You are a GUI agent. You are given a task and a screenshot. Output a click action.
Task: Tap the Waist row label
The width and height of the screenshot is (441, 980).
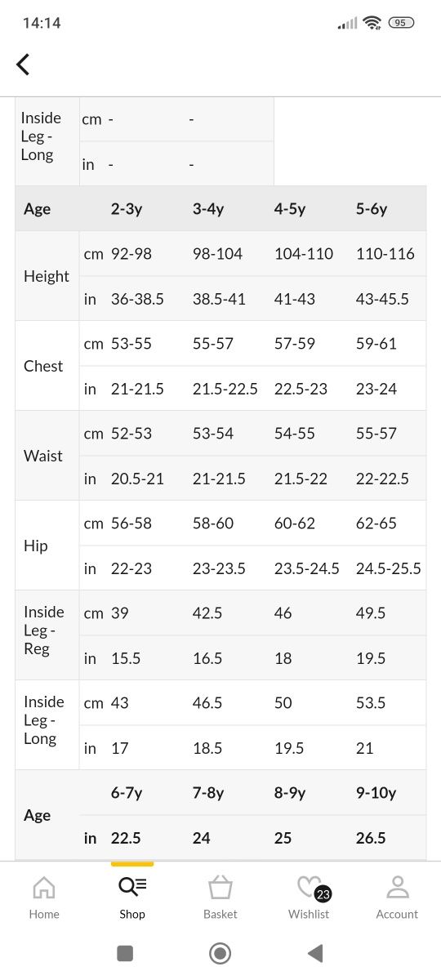click(x=43, y=456)
